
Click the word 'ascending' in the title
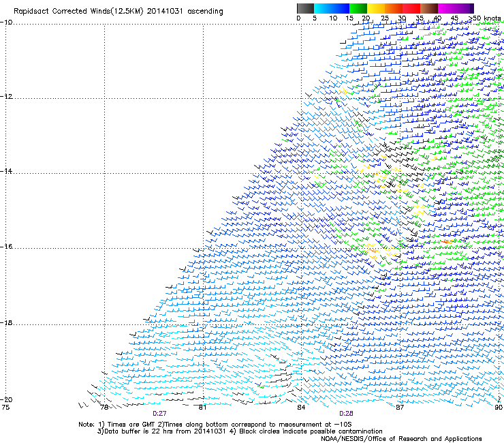[x=205, y=12]
